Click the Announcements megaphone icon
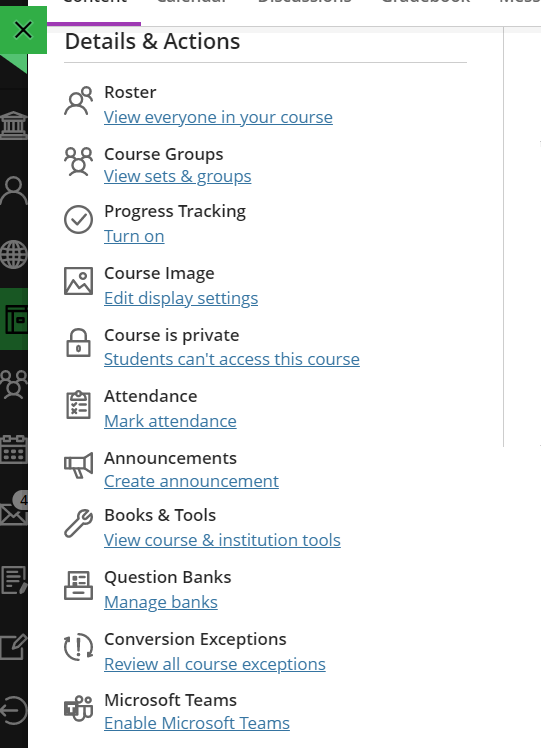 (x=78, y=466)
